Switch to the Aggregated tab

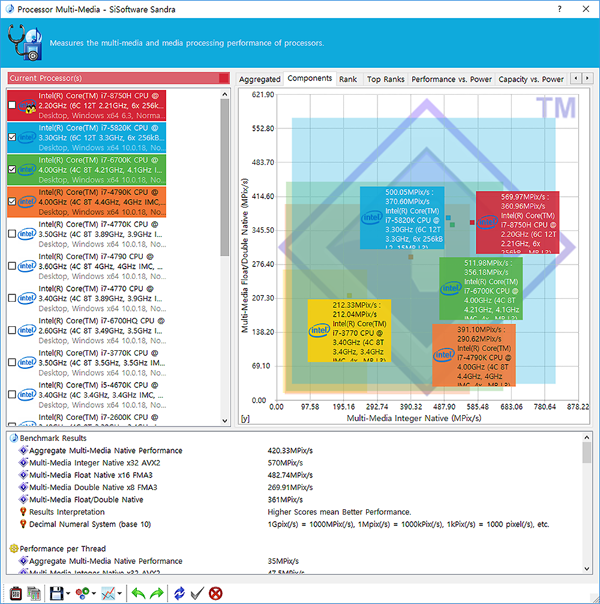click(260, 79)
